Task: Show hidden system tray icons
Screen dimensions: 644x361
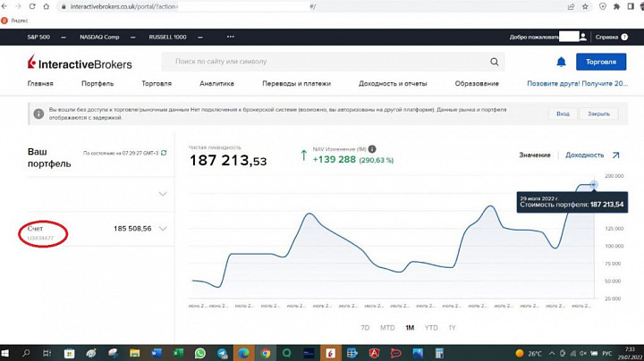Action: coord(551,353)
